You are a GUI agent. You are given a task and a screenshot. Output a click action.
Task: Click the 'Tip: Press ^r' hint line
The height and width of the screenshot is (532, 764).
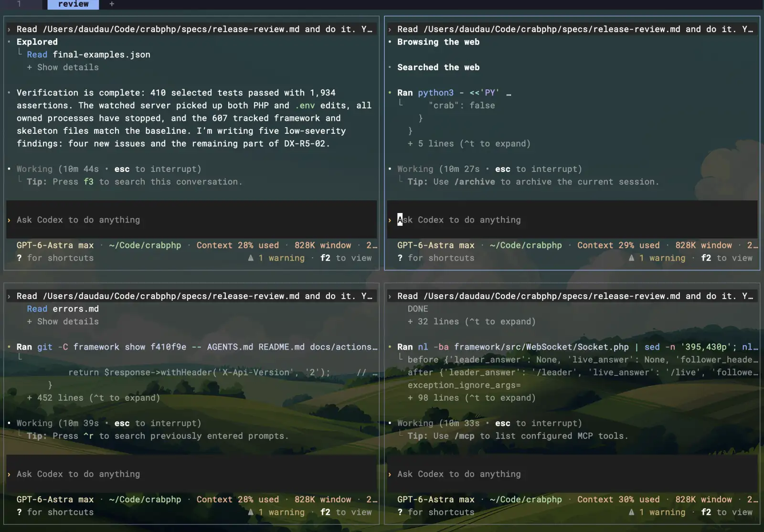click(x=158, y=436)
